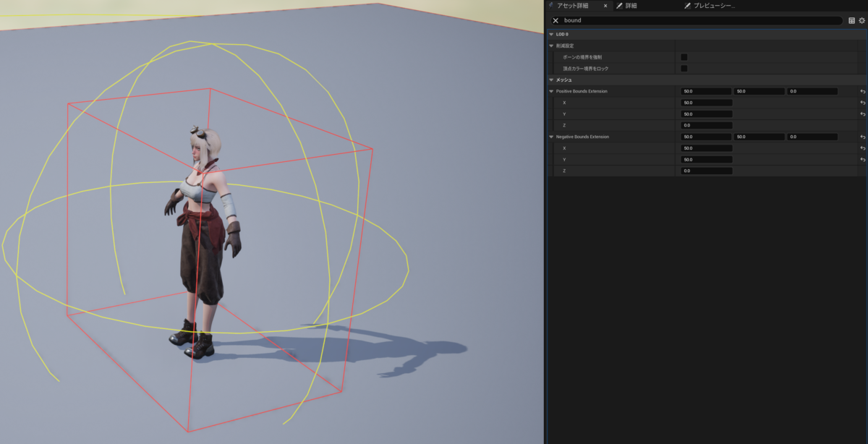
Task: Close the アセット詳細 tab
Action: click(x=606, y=6)
